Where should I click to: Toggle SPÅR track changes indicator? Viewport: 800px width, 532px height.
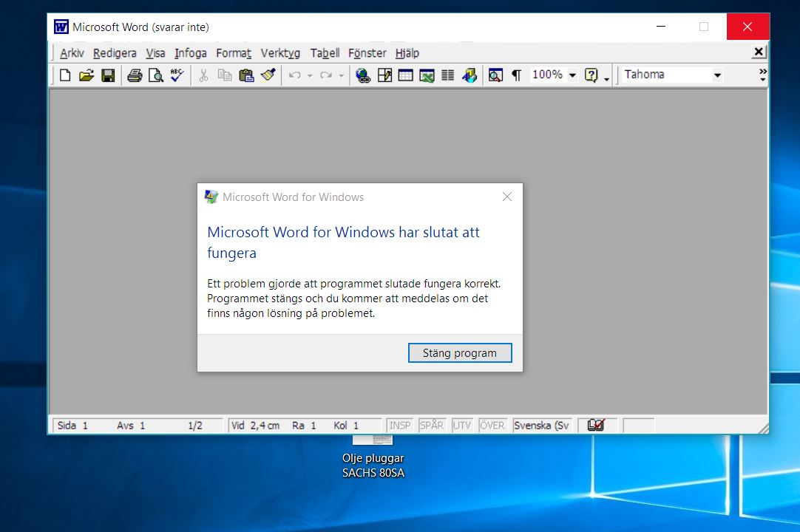click(431, 425)
